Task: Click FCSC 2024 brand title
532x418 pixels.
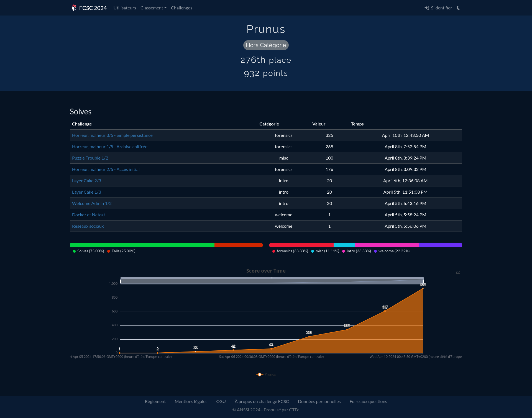Action: 93,8
